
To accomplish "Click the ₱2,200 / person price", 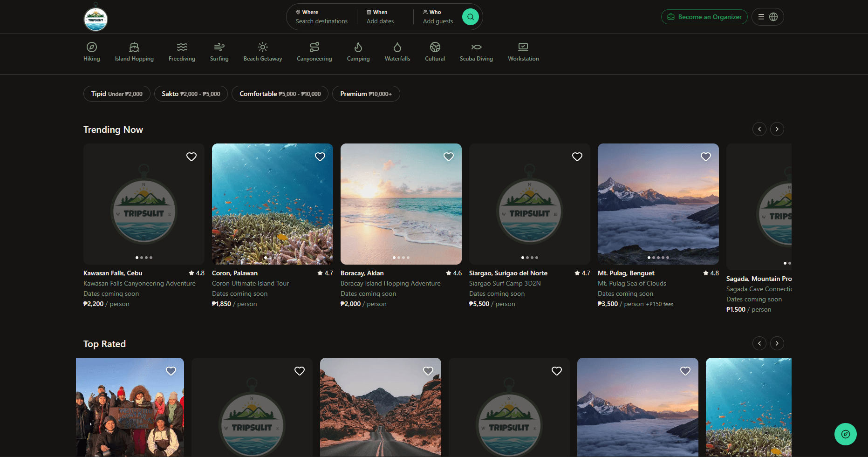I will tap(106, 304).
